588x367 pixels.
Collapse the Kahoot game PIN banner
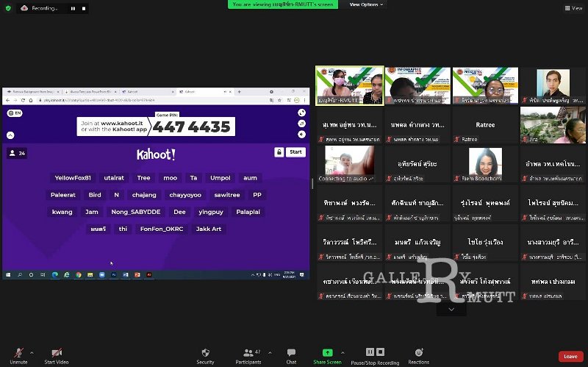click(x=10, y=135)
